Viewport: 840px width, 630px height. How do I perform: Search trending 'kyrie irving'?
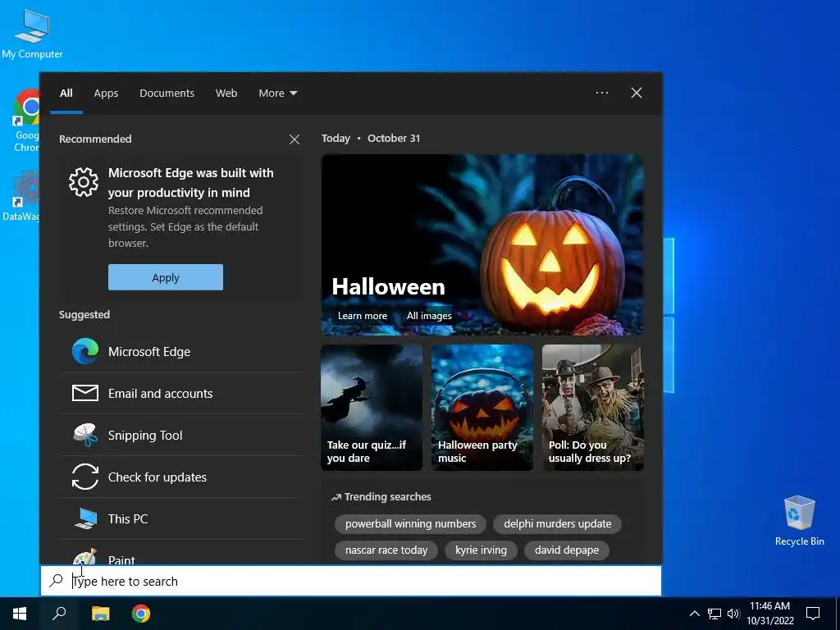481,550
